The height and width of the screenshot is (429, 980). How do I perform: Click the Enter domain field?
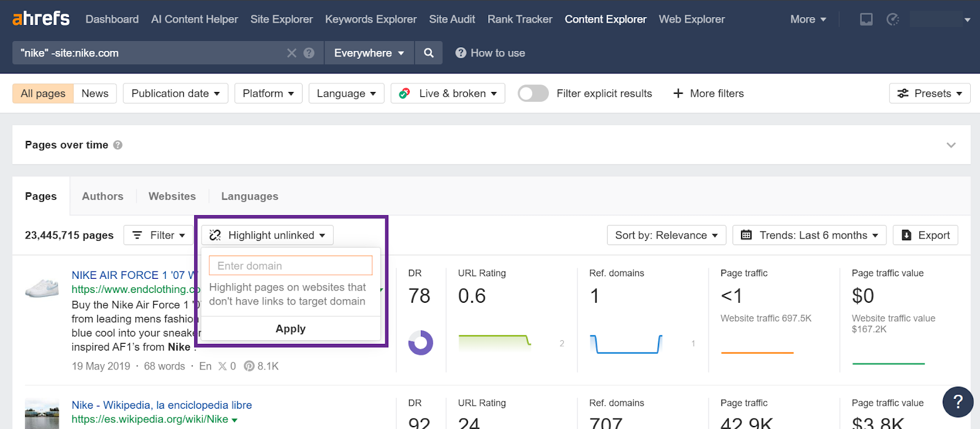pyautogui.click(x=291, y=265)
